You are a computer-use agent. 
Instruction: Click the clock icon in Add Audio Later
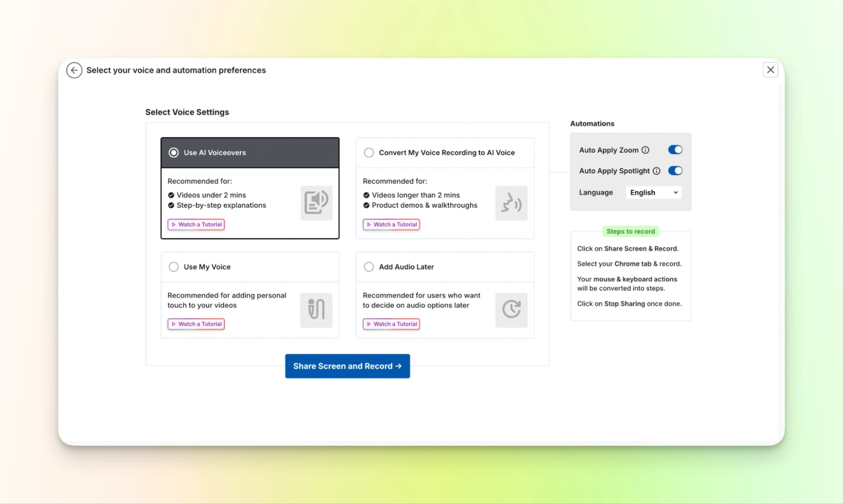(x=511, y=310)
